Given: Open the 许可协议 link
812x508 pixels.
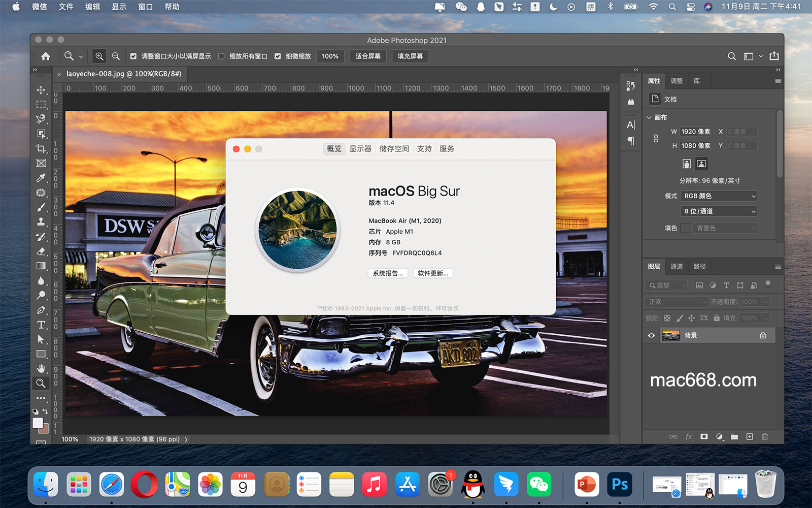Looking at the screenshot, I should (447, 308).
